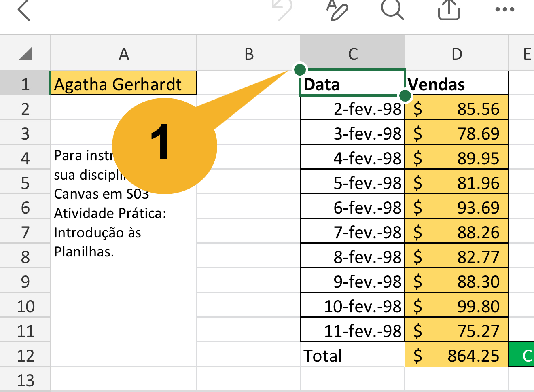This screenshot has height=392, width=534.
Task: Select the Atividade Prática text line
Action: pos(110,213)
